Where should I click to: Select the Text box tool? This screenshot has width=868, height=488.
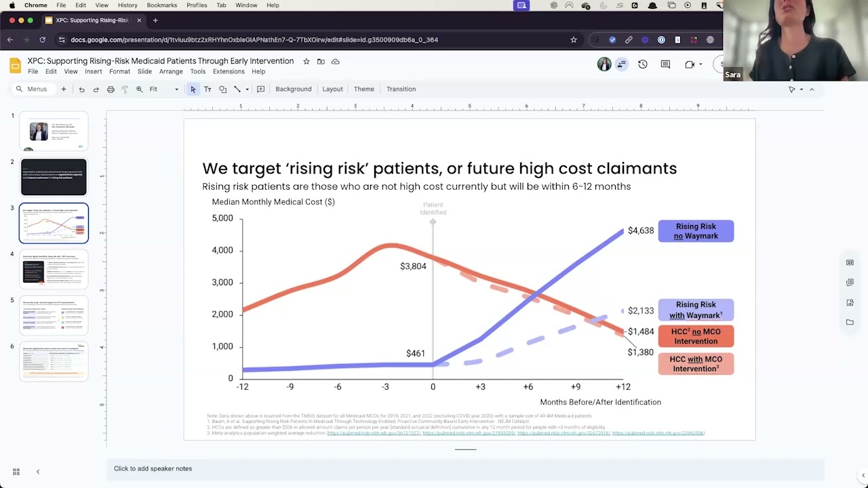coord(208,89)
